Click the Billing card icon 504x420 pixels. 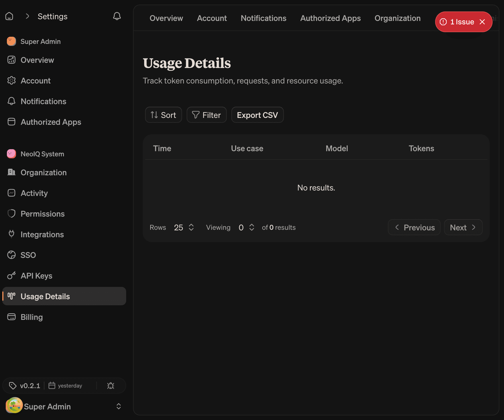pos(11,317)
